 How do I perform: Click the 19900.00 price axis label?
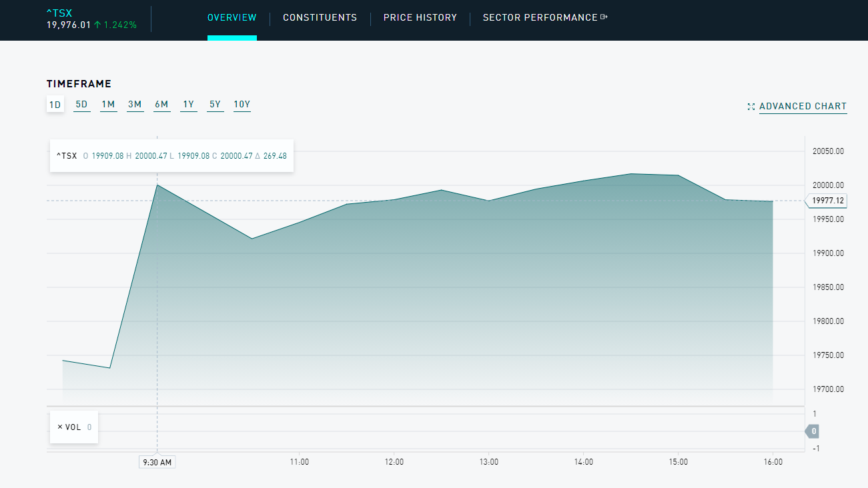click(x=829, y=253)
